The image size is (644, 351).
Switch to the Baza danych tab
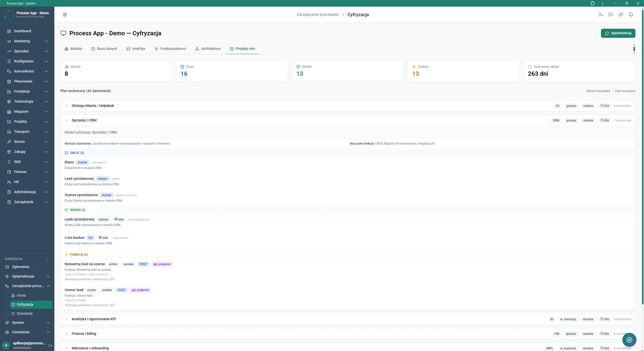(104, 49)
